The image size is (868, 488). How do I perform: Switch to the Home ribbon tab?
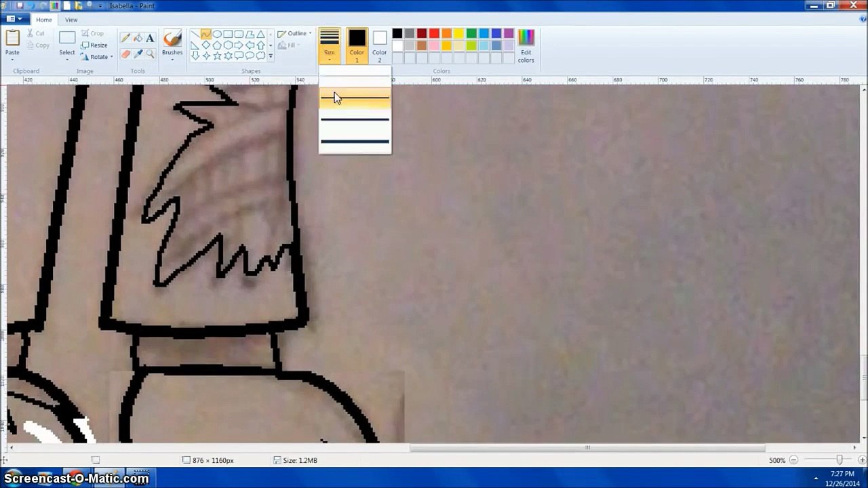(44, 20)
